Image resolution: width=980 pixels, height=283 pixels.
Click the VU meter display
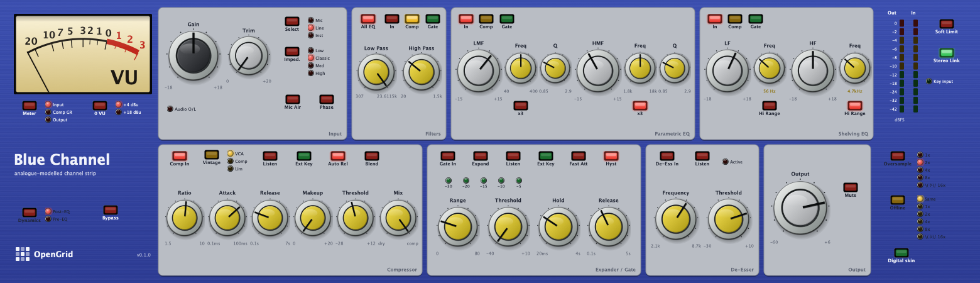83,54
